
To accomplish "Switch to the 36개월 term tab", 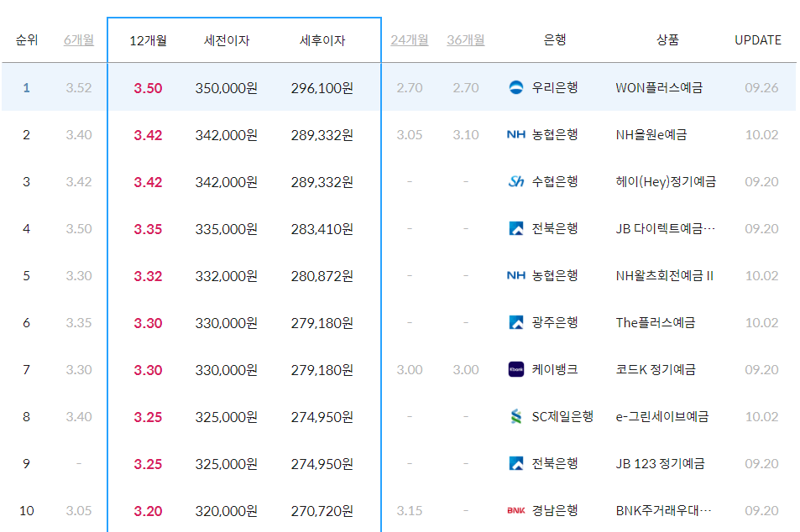I will [465, 39].
